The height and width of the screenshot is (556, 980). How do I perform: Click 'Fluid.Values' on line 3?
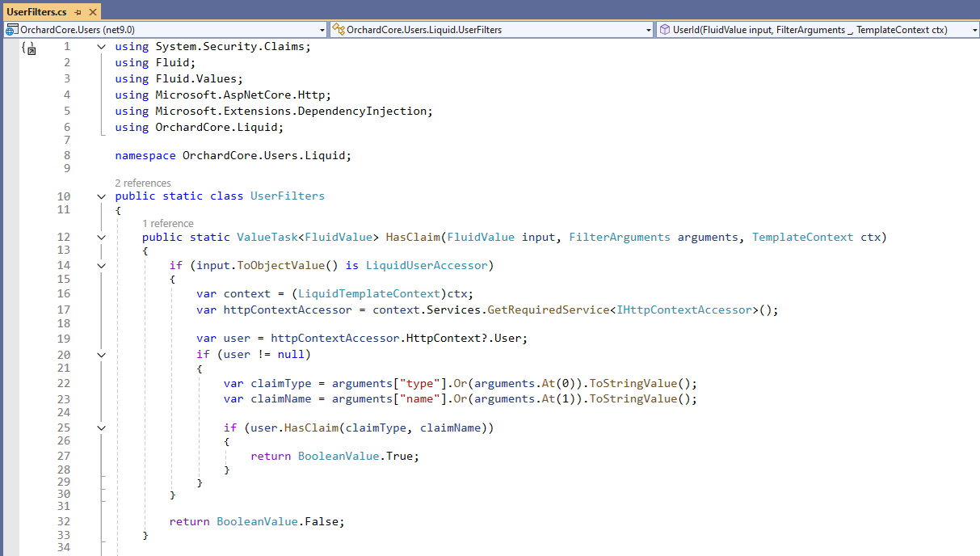click(196, 79)
